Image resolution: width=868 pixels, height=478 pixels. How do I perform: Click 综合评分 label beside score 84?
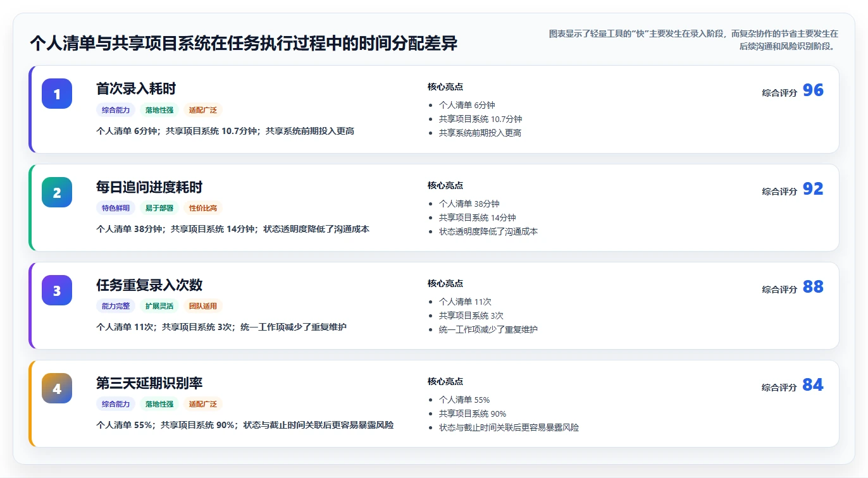[x=779, y=388]
